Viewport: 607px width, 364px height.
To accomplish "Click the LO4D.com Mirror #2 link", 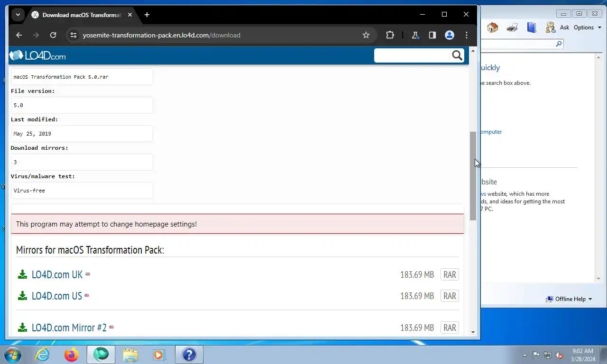I will [x=69, y=328].
